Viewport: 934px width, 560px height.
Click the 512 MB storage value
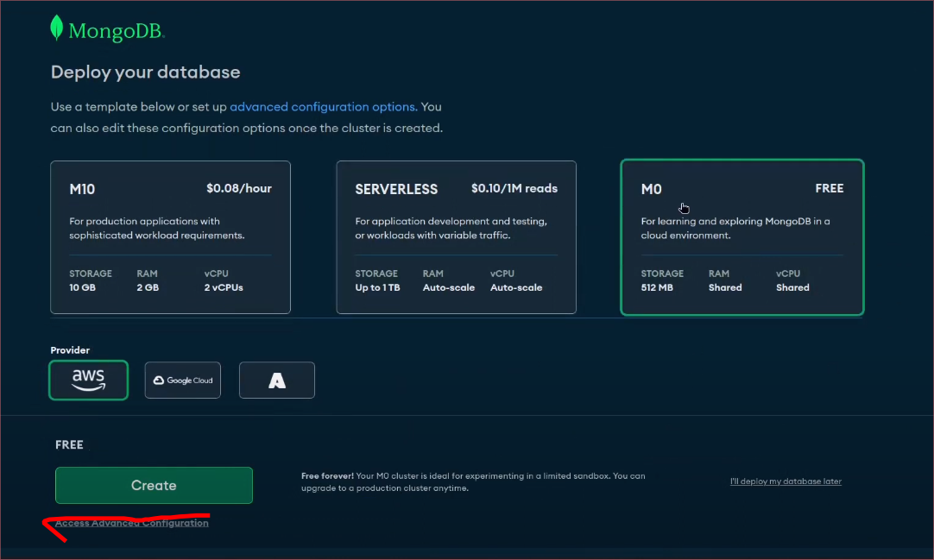click(657, 287)
